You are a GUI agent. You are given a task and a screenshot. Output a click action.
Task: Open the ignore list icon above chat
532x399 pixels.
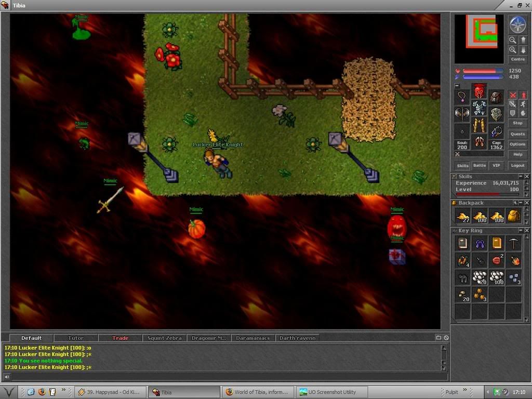446,338
